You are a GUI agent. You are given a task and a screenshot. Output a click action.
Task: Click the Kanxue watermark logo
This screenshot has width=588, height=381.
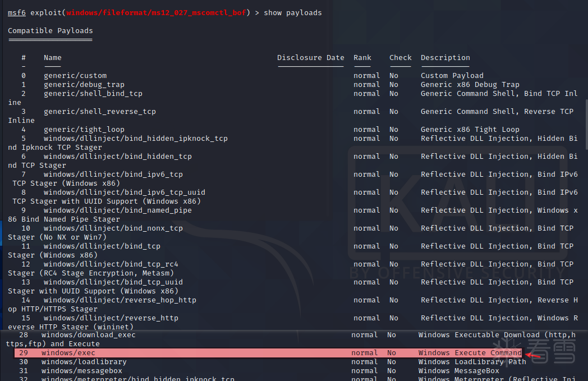[x=540, y=354]
